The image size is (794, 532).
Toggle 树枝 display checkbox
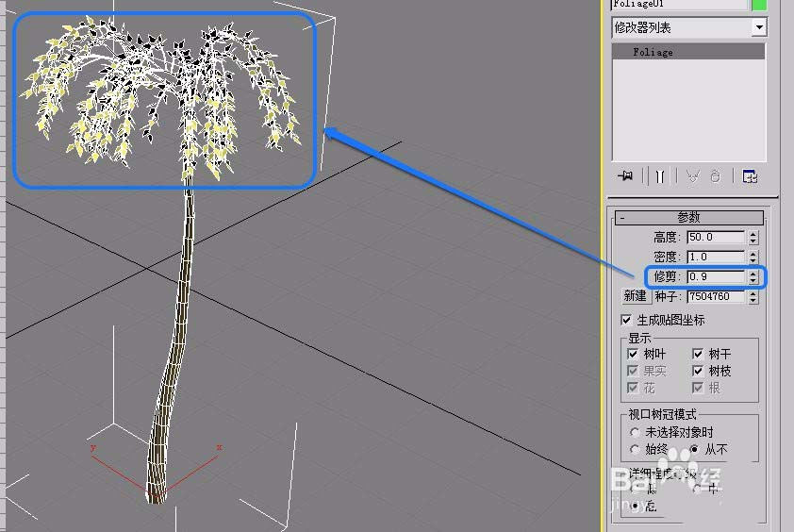point(698,371)
